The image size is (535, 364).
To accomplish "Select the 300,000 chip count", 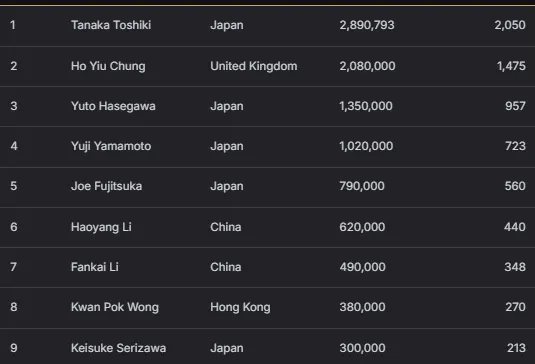I will pyautogui.click(x=362, y=348).
